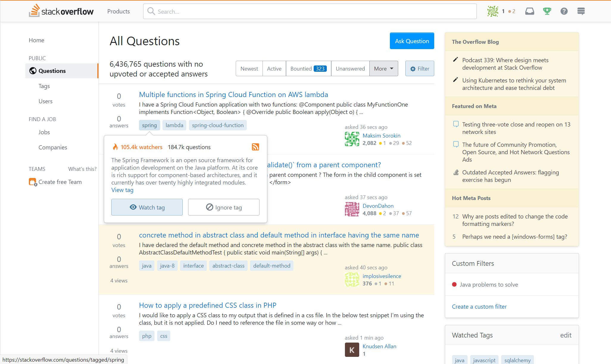Open the windows-forms tag meta post

[x=515, y=237]
